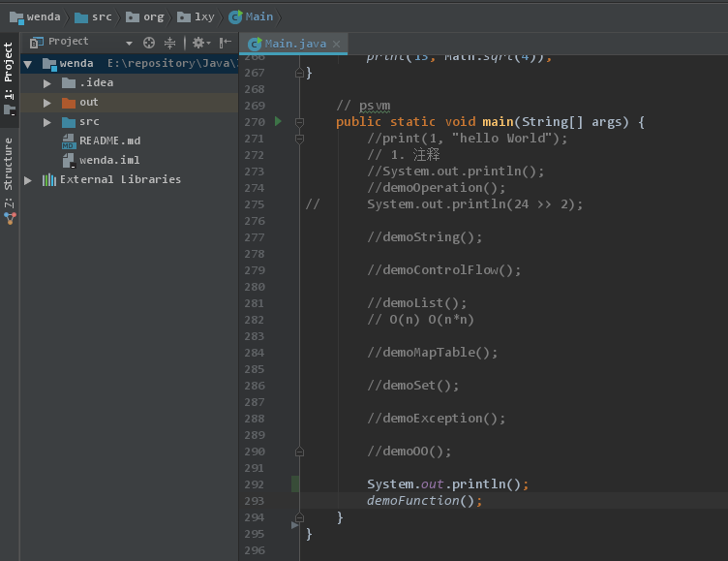Switch to the Main.java editor tab
Screen dimensions: 728x561
point(294,44)
